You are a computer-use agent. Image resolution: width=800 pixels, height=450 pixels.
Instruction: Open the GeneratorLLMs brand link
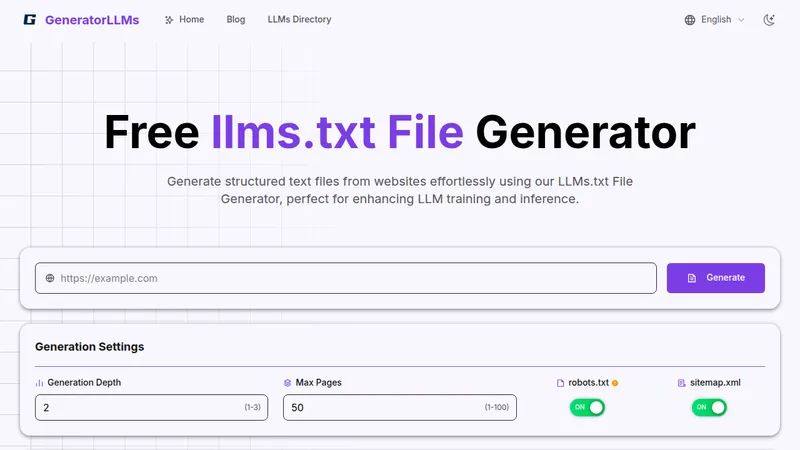point(92,20)
